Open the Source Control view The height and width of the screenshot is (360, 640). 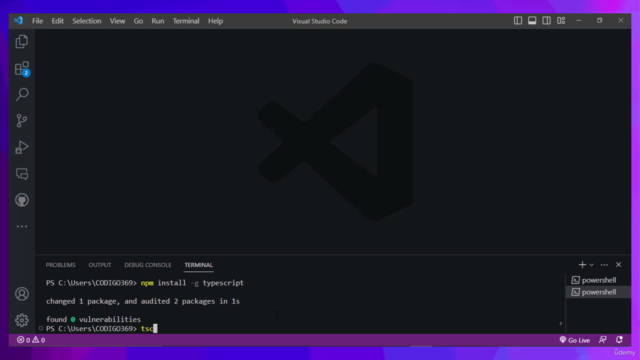coord(22,121)
